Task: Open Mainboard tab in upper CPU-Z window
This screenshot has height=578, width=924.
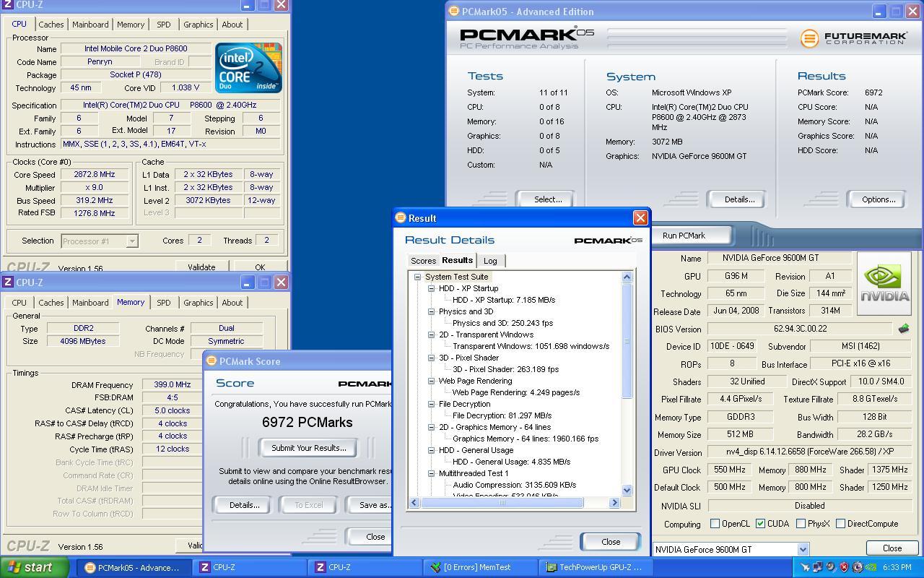Action: coord(90,25)
